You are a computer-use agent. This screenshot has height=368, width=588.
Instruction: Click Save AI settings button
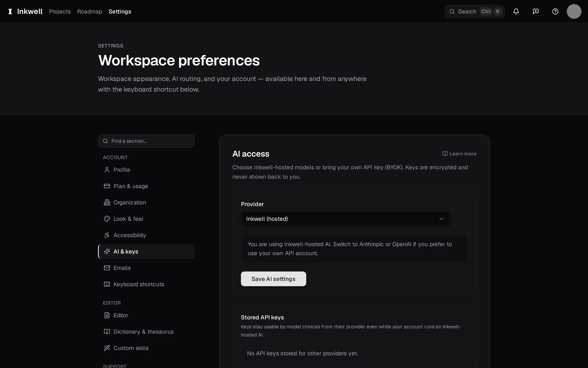pyautogui.click(x=273, y=279)
